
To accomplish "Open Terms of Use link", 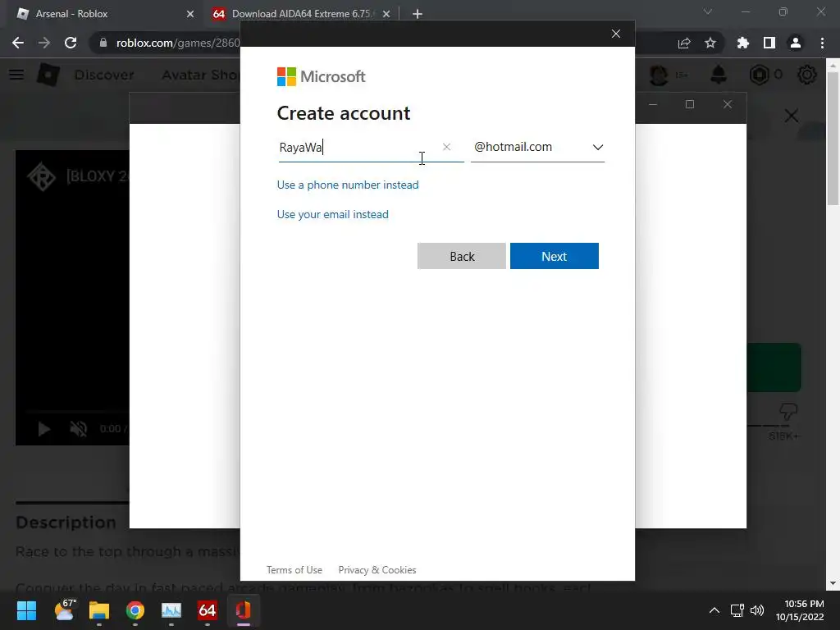I will click(x=294, y=570).
